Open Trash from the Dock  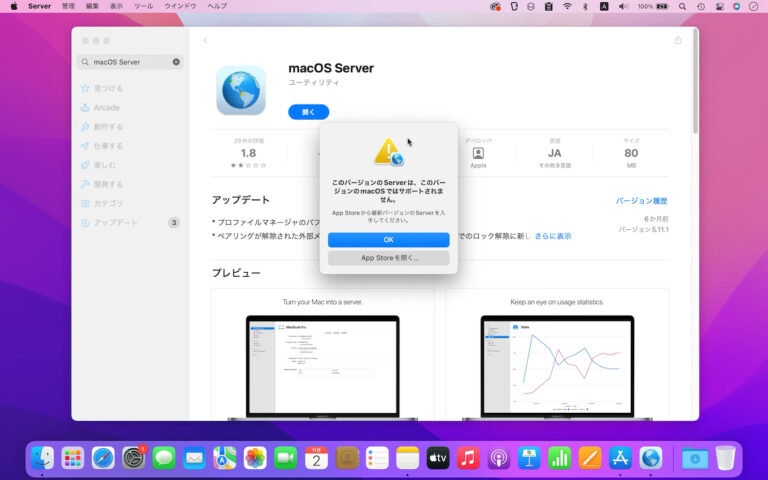[725, 458]
